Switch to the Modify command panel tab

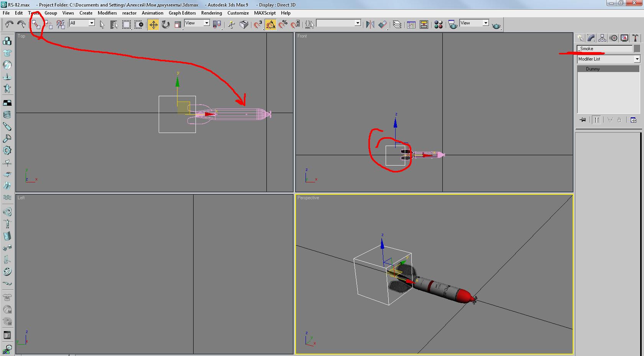point(591,38)
